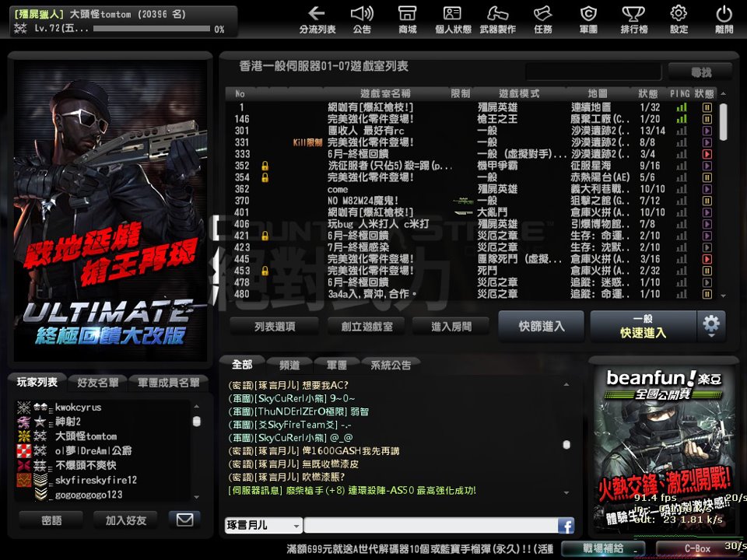
Task: Click the ULTIMATE 終極回饋大改版 promo banner
Action: [110, 211]
